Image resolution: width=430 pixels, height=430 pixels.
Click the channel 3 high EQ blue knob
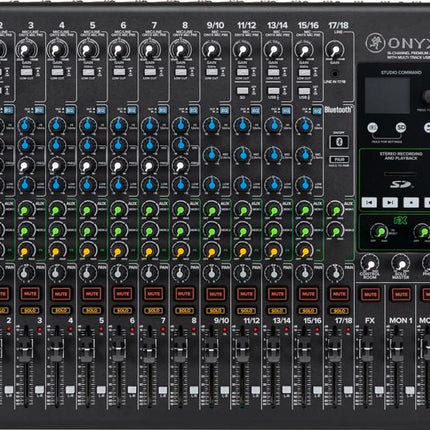point(25,125)
